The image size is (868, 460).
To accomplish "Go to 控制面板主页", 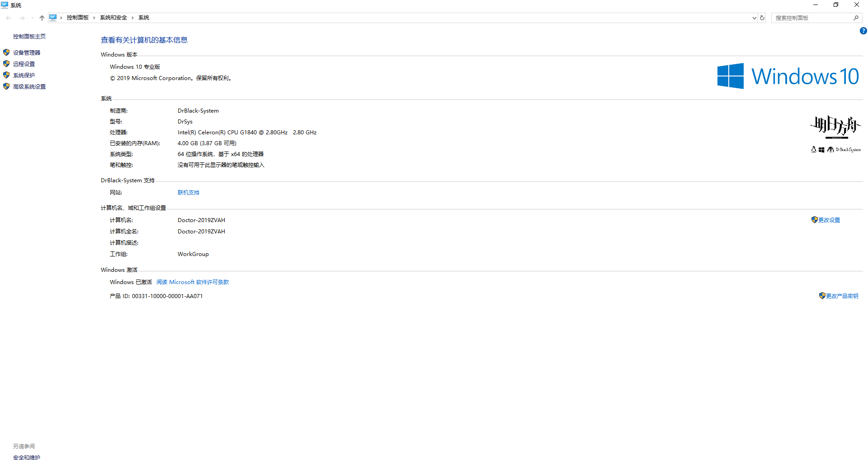I will tap(29, 37).
